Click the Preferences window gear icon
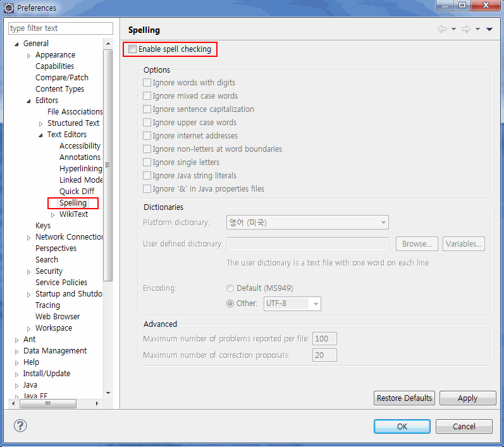This screenshot has width=504, height=447. click(x=9, y=8)
